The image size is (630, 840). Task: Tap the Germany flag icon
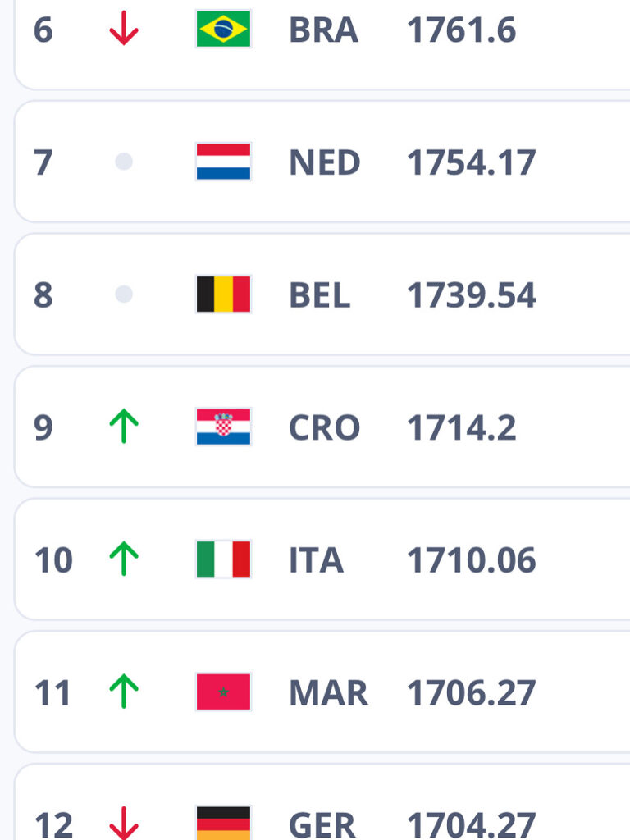click(x=223, y=824)
